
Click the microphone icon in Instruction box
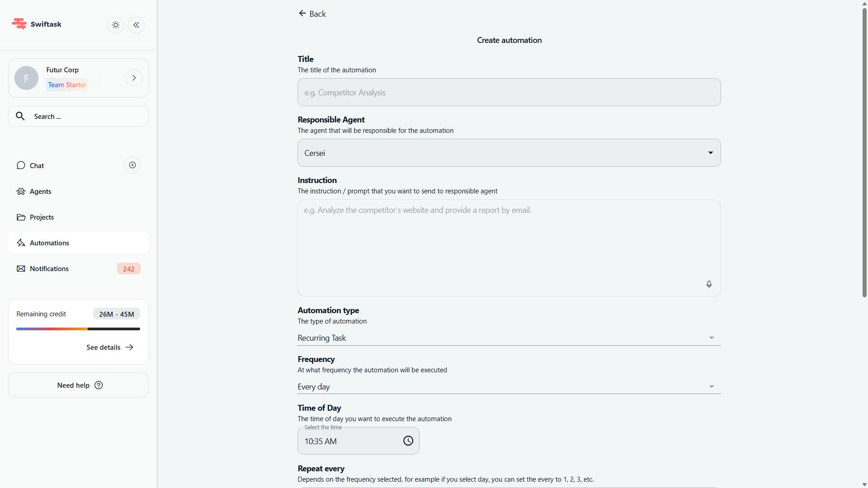pyautogui.click(x=709, y=284)
